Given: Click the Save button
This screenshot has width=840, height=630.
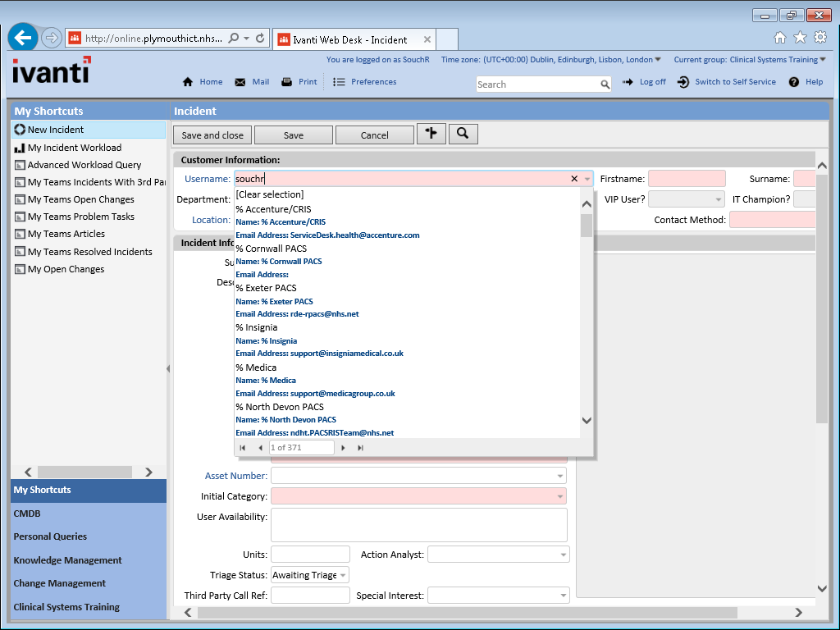Looking at the screenshot, I should click(x=294, y=135).
